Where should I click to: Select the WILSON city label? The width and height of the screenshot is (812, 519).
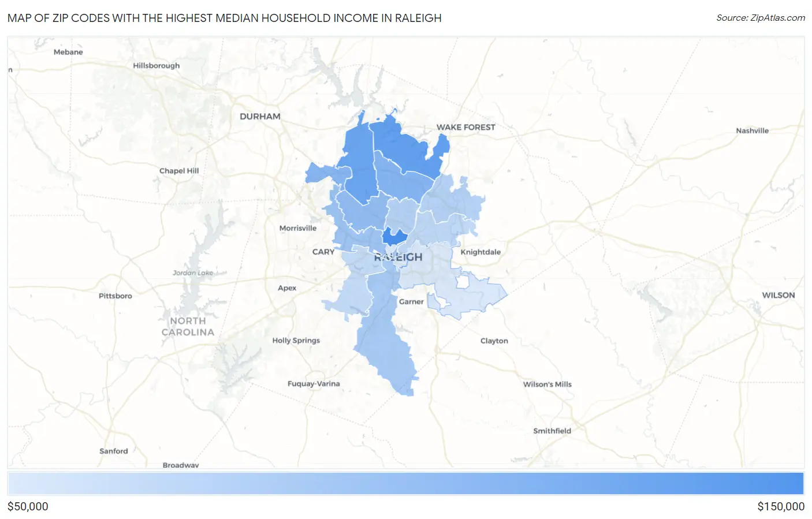(x=779, y=296)
